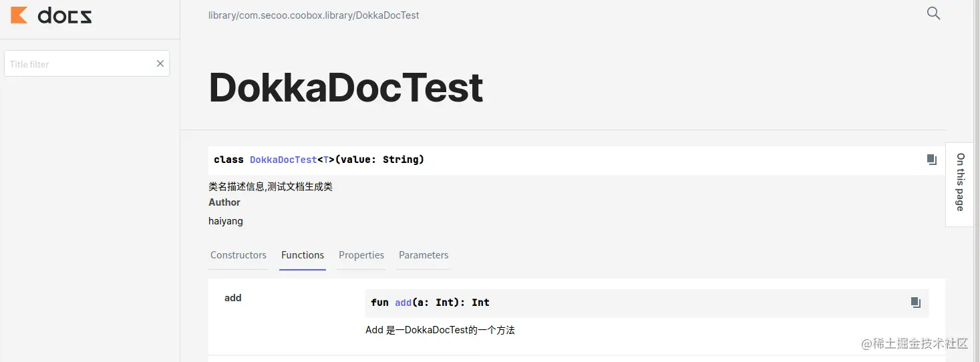
Task: Open the Properties tab
Action: (361, 255)
